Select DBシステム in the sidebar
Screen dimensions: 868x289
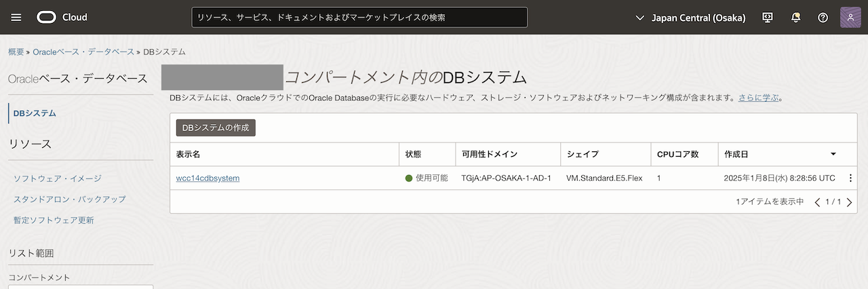(x=35, y=113)
